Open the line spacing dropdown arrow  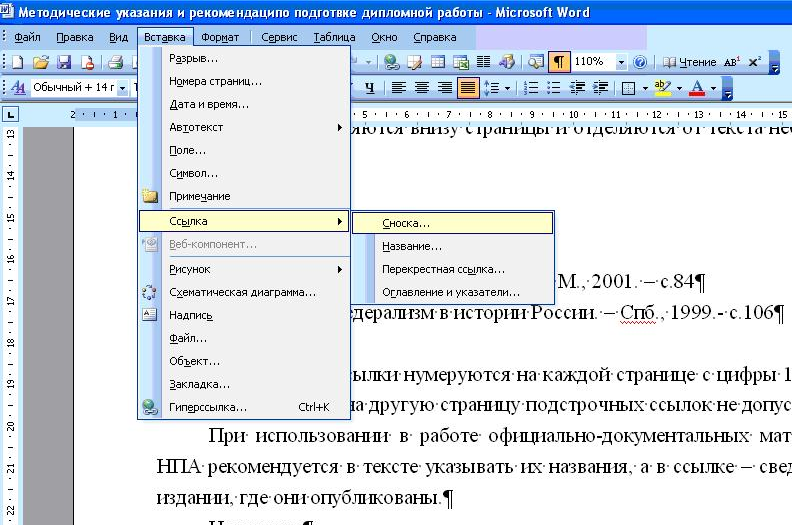point(508,88)
